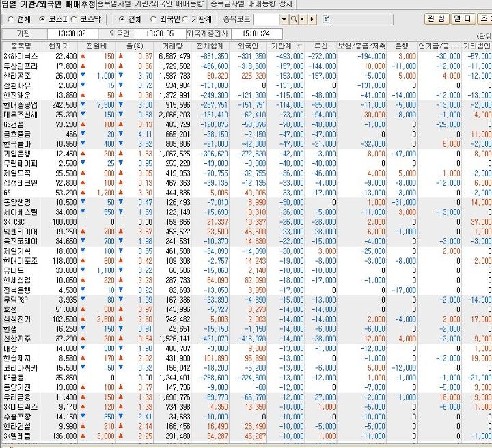Click the 15:01:24 외국계증권사 time field

tap(256, 33)
